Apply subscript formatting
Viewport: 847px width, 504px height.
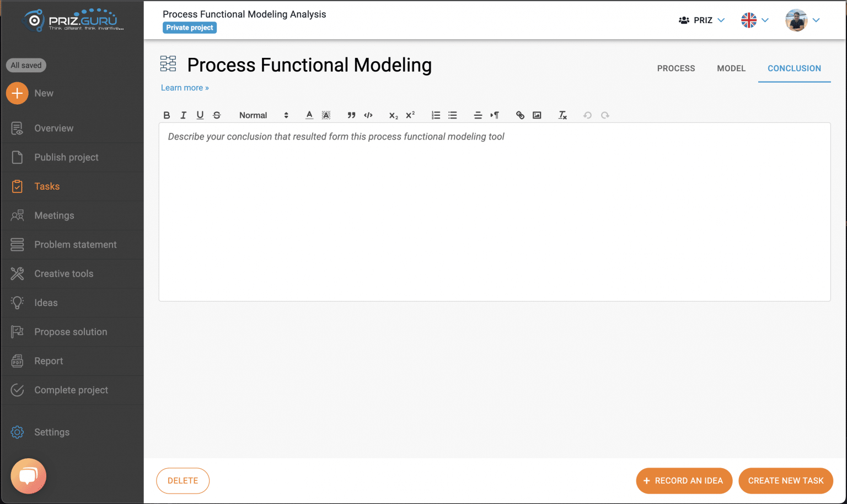(393, 115)
